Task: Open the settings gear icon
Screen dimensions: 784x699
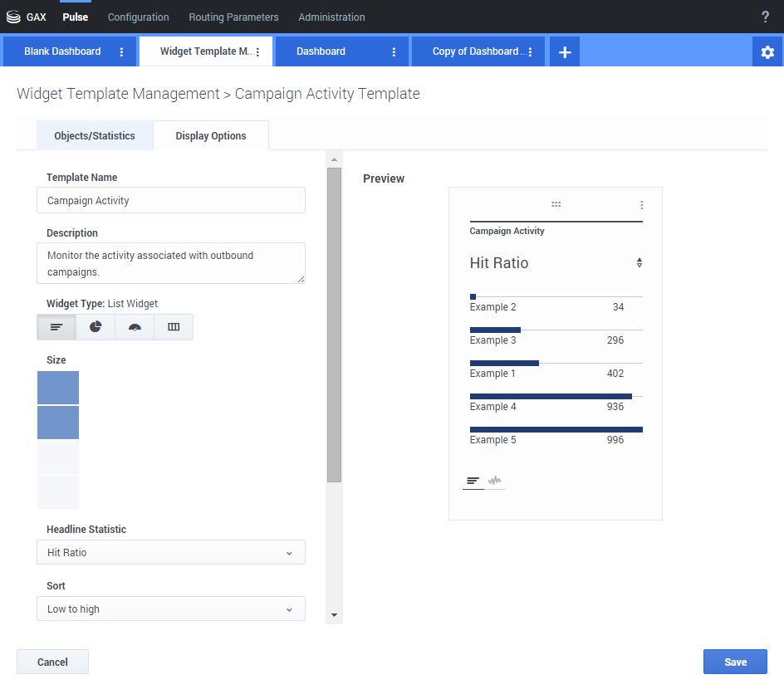Action: point(767,51)
